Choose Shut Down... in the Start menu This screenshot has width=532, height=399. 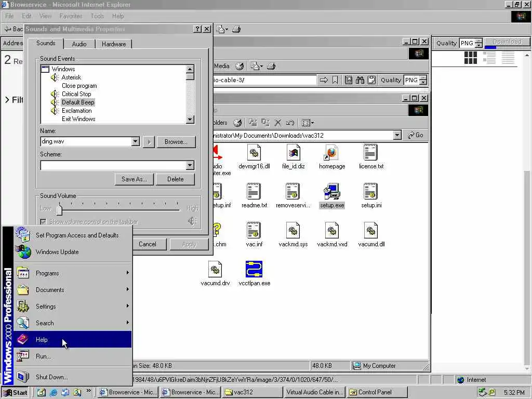72,377
